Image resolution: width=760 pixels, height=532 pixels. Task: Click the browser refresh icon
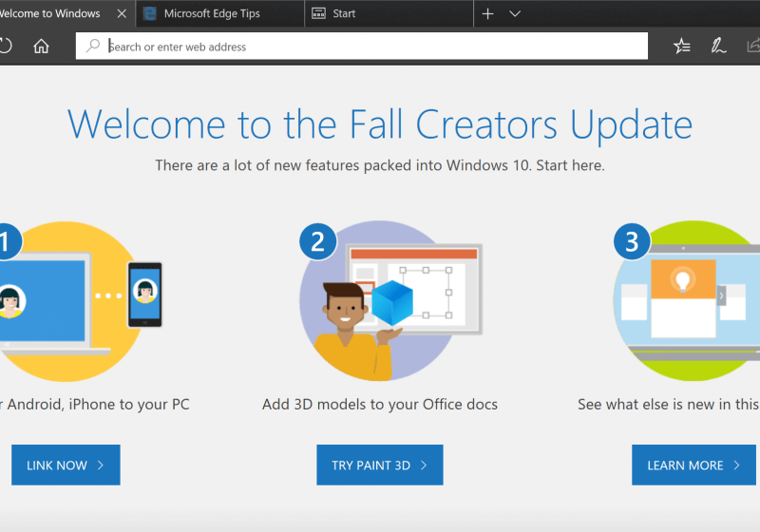click(5, 46)
